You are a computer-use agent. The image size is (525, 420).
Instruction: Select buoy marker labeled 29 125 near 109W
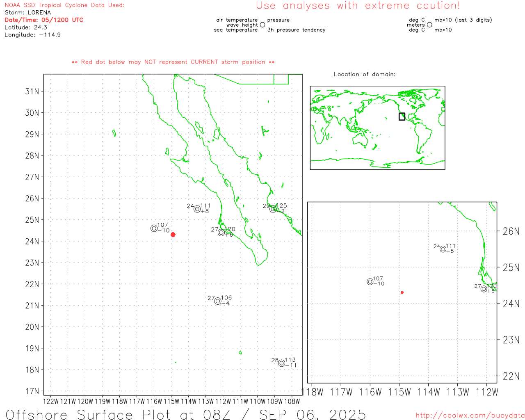(x=273, y=209)
